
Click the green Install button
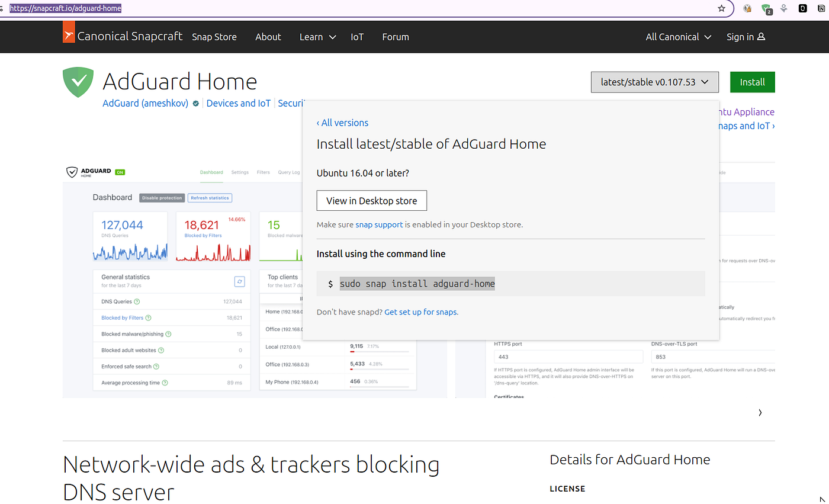pyautogui.click(x=752, y=82)
